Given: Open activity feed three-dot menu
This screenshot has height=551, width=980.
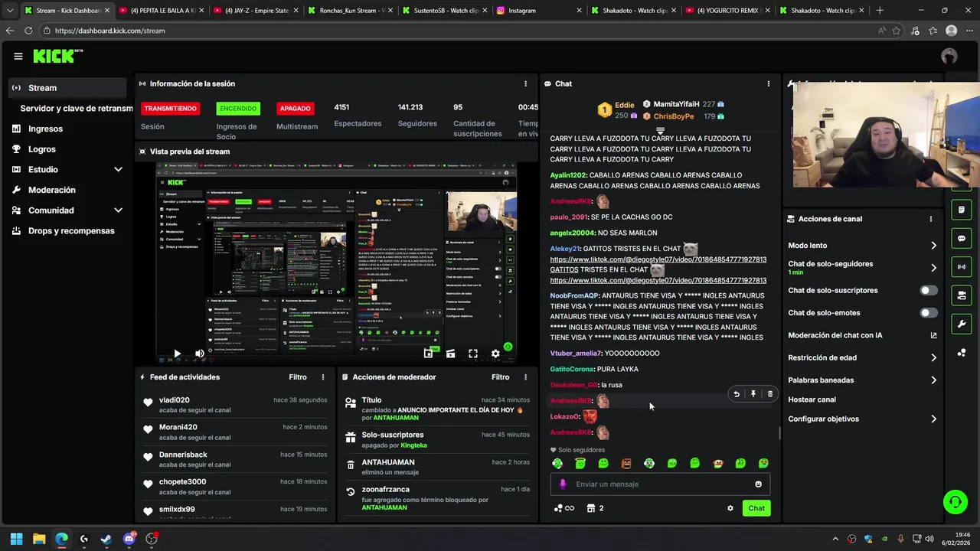Looking at the screenshot, I should point(323,377).
